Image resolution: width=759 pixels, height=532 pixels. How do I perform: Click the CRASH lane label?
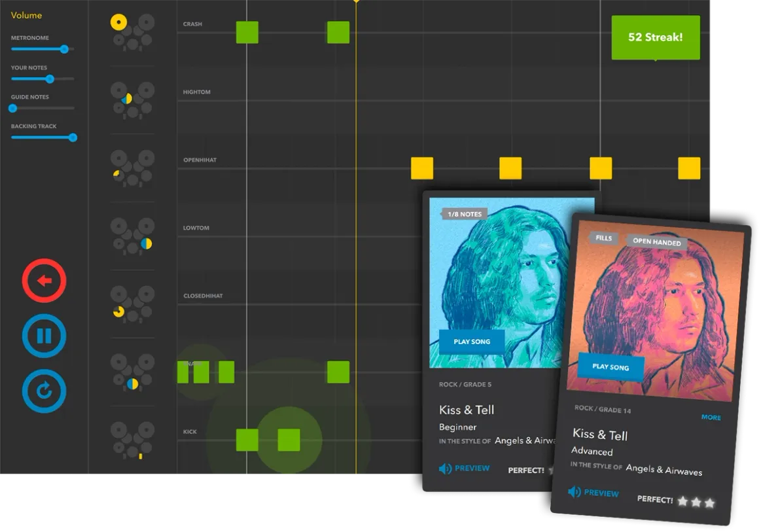coord(192,24)
